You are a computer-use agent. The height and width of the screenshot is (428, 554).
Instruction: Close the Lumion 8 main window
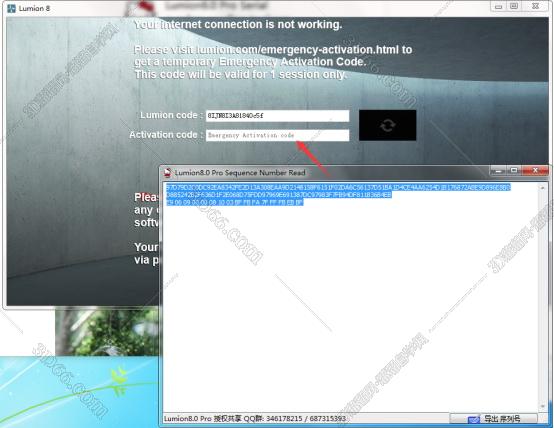[536, 6]
